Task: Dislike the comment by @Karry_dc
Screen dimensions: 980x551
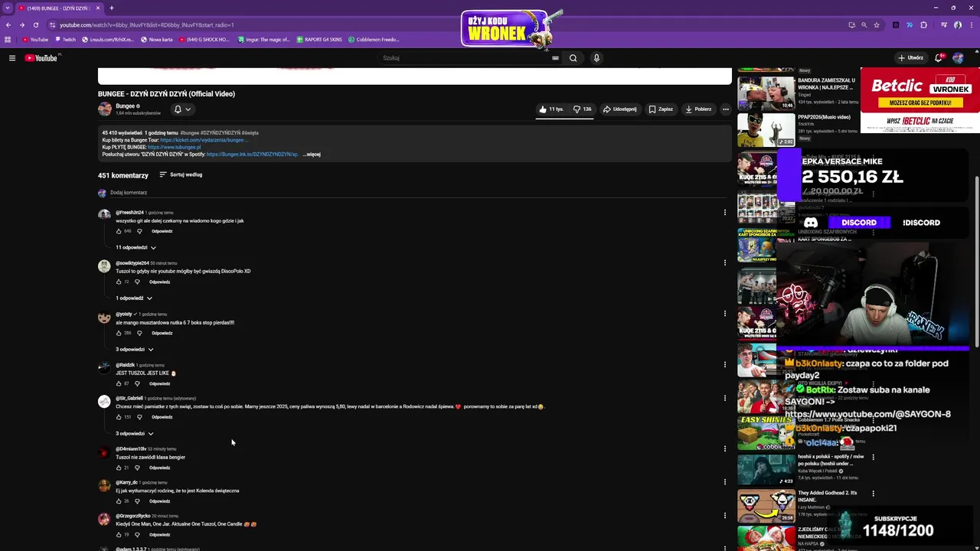Action: (x=137, y=502)
